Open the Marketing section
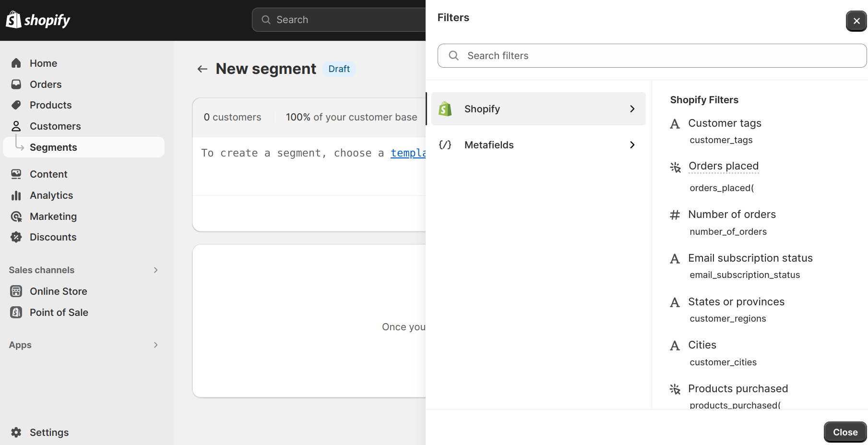The width and height of the screenshot is (868, 445). 53,216
